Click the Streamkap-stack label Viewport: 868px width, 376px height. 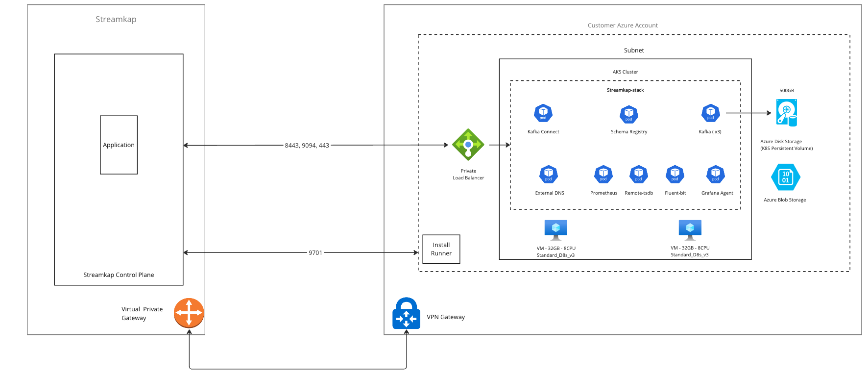[625, 90]
